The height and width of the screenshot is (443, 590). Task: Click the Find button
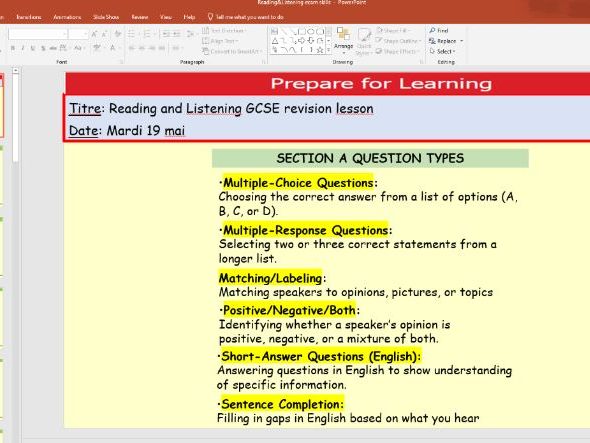click(439, 30)
